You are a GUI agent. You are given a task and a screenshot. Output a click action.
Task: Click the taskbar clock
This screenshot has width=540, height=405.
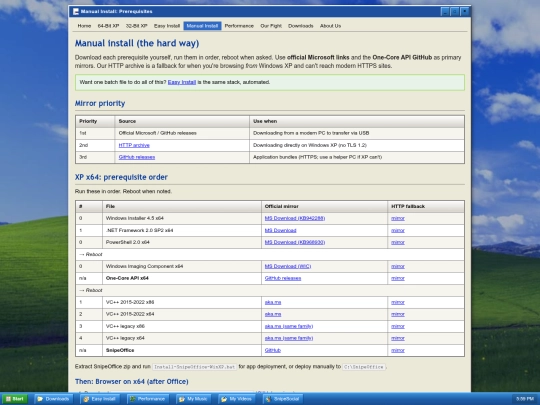(x=525, y=399)
